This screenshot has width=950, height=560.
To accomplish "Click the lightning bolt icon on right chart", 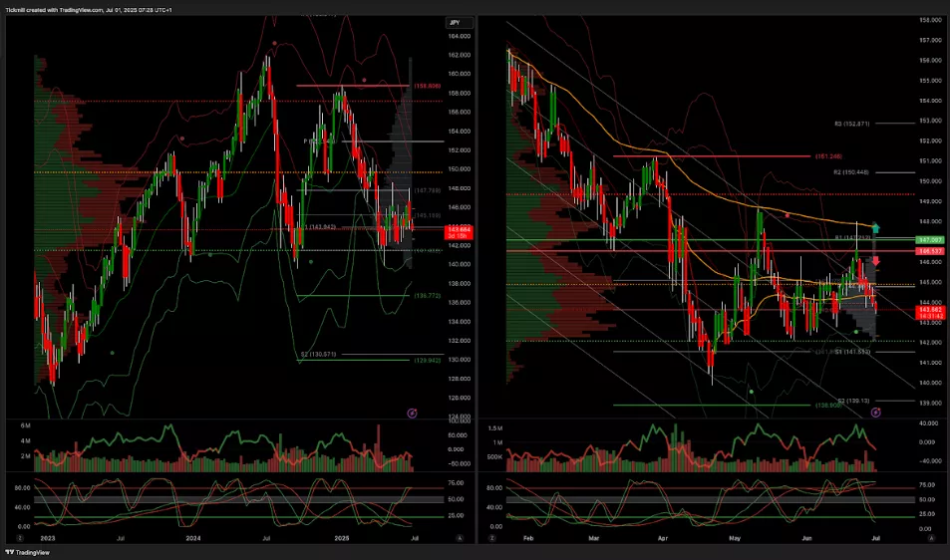I will point(875,412).
